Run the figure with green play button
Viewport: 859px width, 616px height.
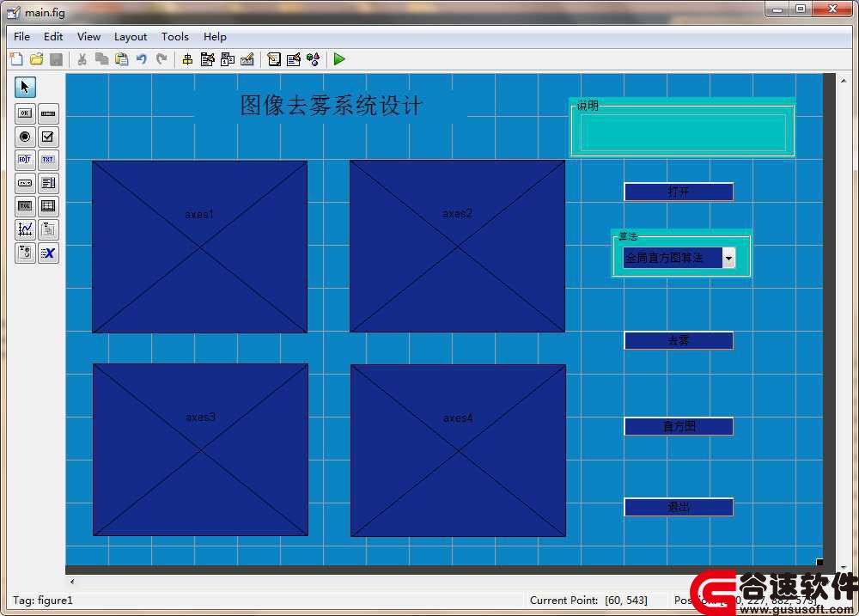(x=339, y=59)
